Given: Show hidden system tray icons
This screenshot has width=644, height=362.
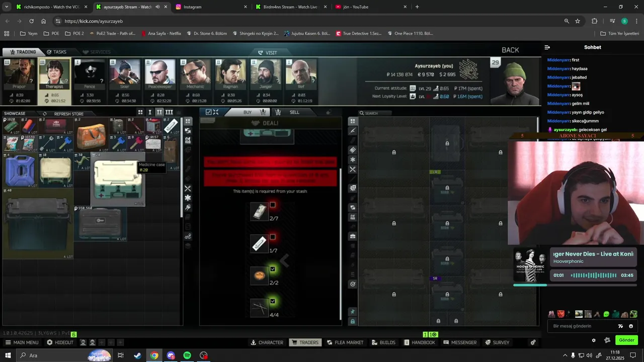Looking at the screenshot, I should 565,355.
